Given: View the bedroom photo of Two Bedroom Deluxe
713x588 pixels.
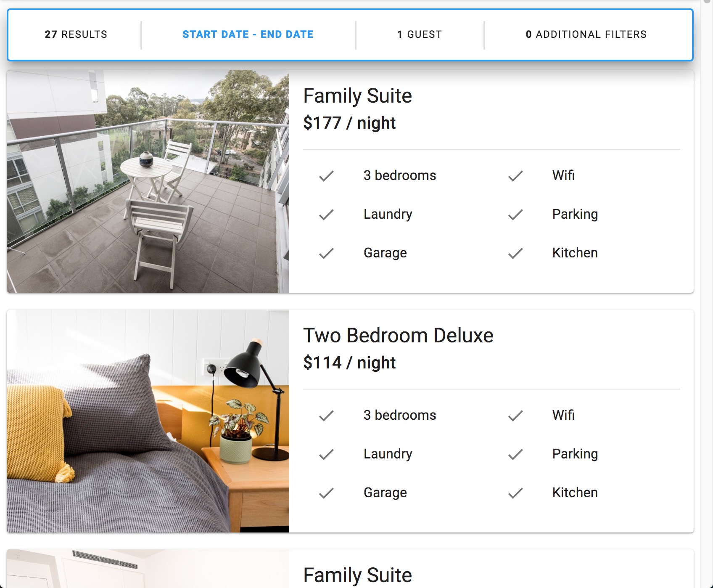Looking at the screenshot, I should pyautogui.click(x=148, y=421).
